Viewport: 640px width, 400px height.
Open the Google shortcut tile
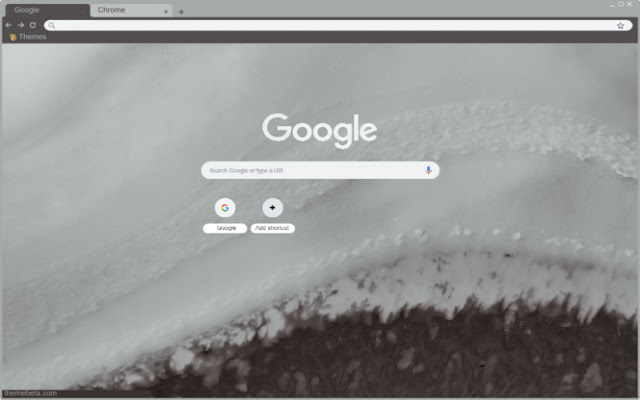(225, 208)
